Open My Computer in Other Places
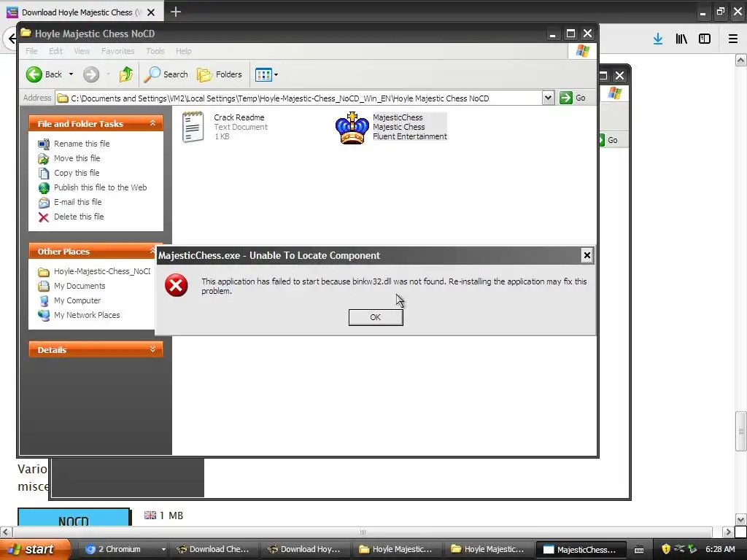This screenshot has width=747, height=560. (x=77, y=300)
